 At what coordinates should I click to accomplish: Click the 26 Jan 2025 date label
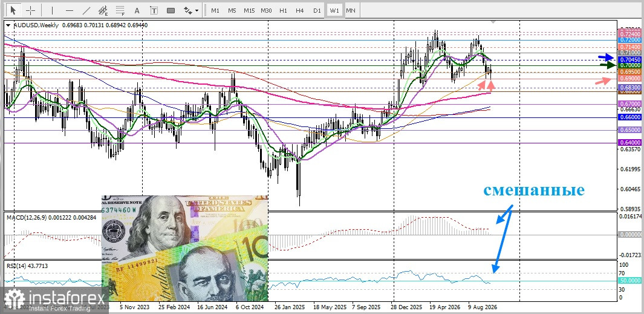pos(290,307)
